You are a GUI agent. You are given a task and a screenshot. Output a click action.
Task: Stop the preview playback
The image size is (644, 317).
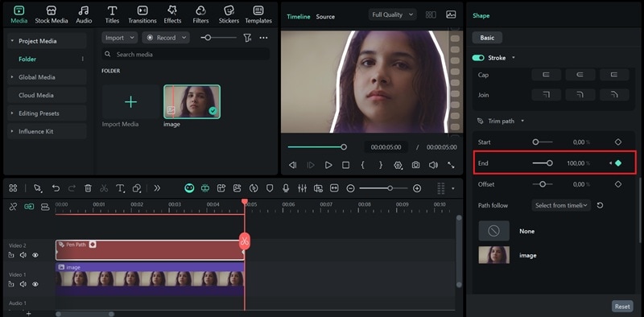[x=346, y=165]
